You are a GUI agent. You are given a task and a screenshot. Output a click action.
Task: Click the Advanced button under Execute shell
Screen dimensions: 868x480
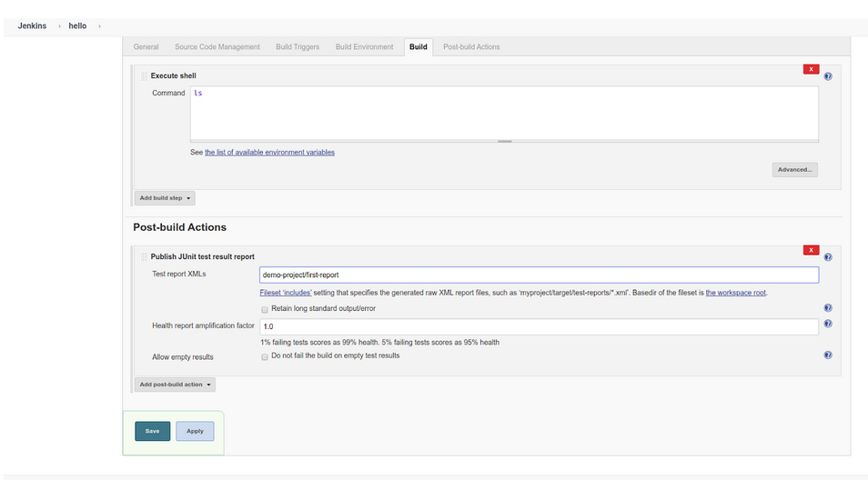pos(794,170)
